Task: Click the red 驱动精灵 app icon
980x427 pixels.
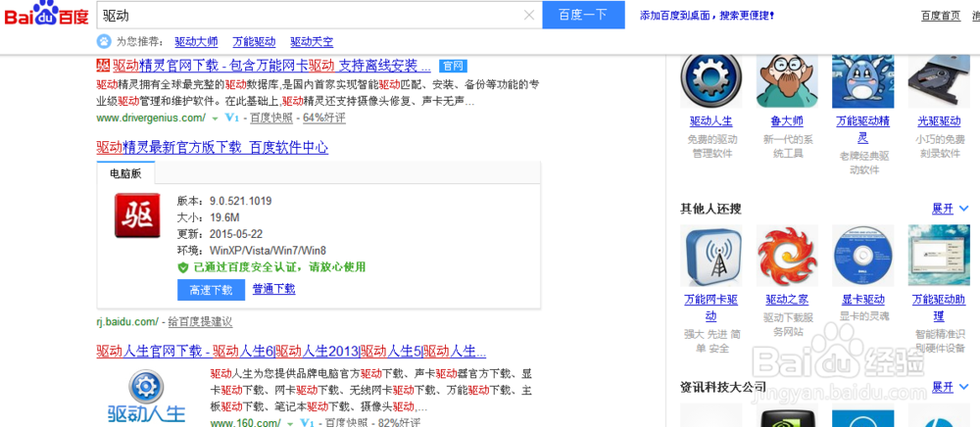Action: (x=137, y=215)
